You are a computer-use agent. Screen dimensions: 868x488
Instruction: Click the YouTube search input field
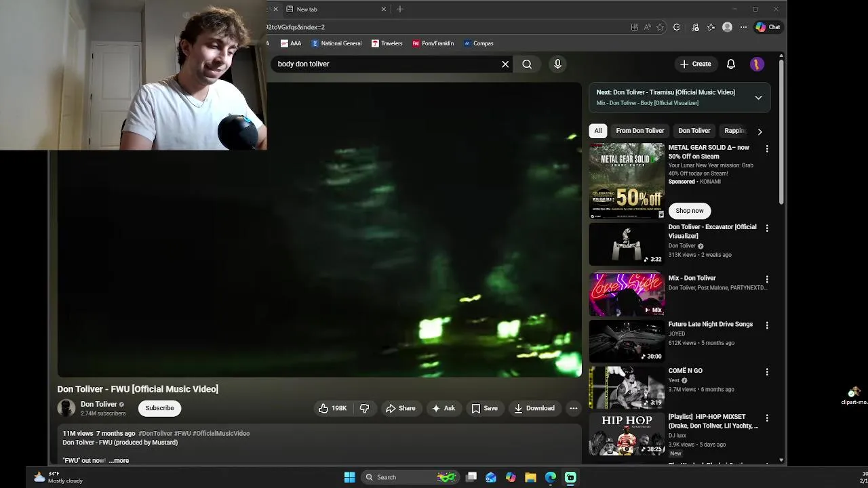pyautogui.click(x=387, y=64)
